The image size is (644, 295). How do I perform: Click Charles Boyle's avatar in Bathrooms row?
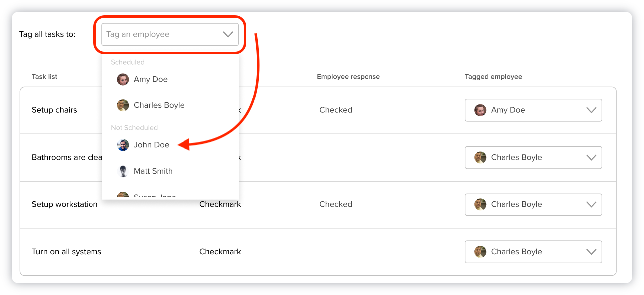(480, 158)
